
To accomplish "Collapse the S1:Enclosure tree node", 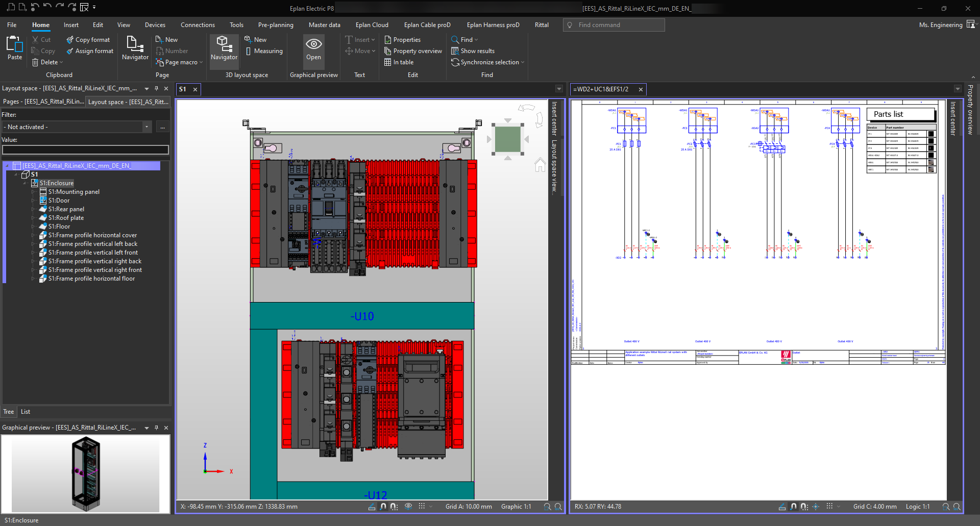I will (x=24, y=183).
